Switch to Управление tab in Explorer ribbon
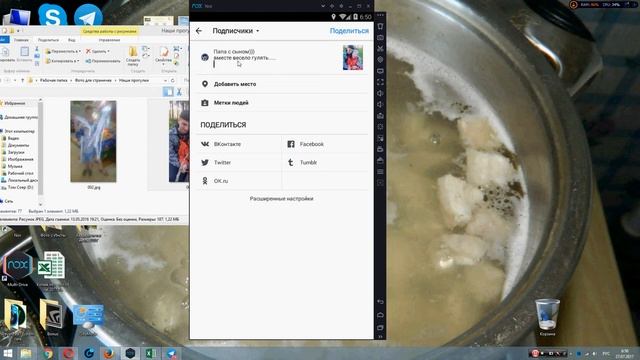Viewport: 640px width, 360px height. click(109, 40)
